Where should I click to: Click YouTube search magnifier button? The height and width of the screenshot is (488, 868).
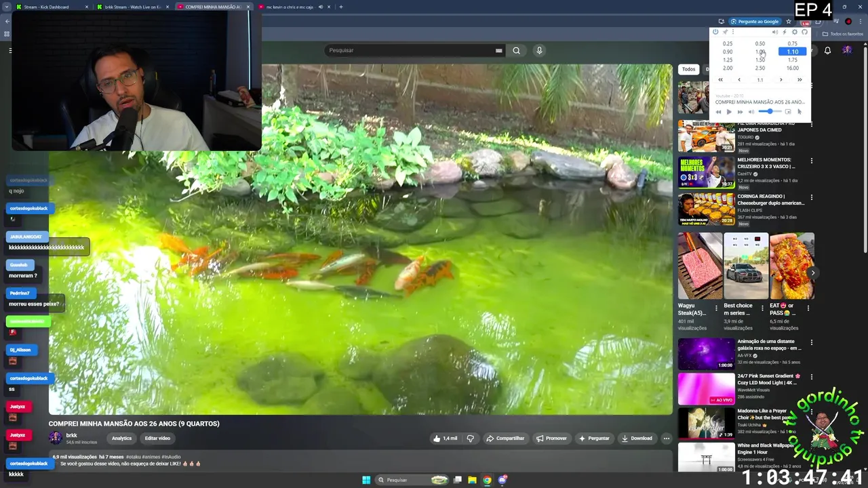click(516, 50)
